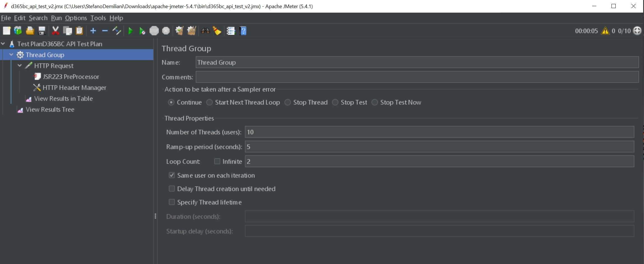Image resolution: width=644 pixels, height=264 pixels.
Task: Collapse the Thread Group tree node
Action: (11, 55)
